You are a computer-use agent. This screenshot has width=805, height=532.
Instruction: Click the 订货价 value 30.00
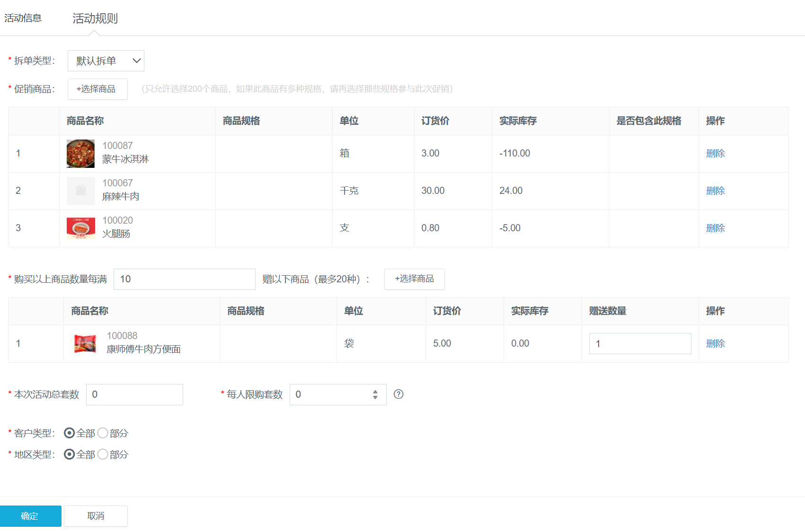coord(433,191)
